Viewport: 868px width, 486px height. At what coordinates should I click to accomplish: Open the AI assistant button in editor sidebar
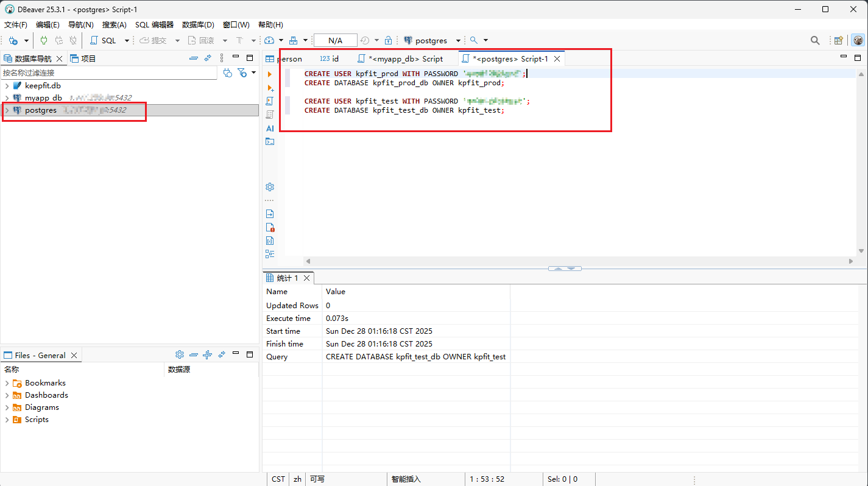coord(270,129)
